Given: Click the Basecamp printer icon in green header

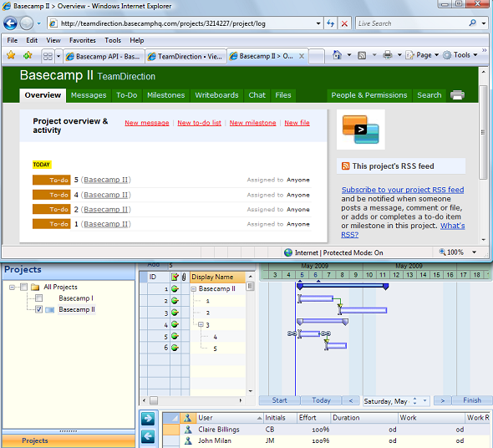Looking at the screenshot, I should click(457, 94).
